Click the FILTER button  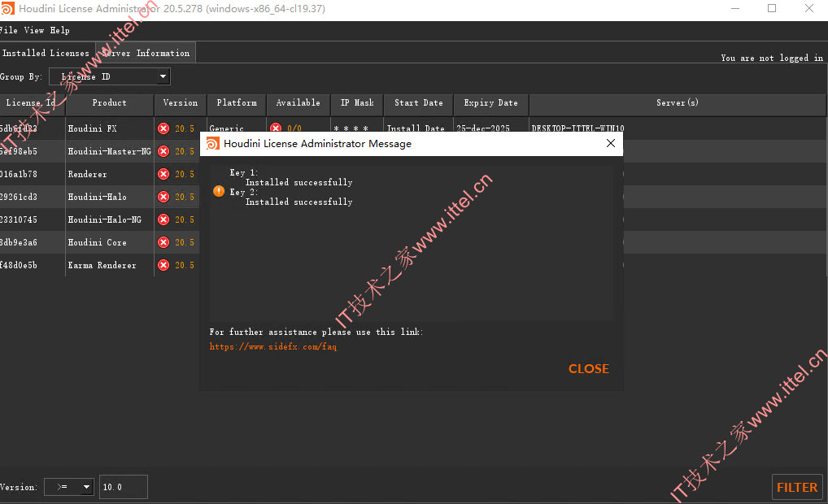(797, 487)
